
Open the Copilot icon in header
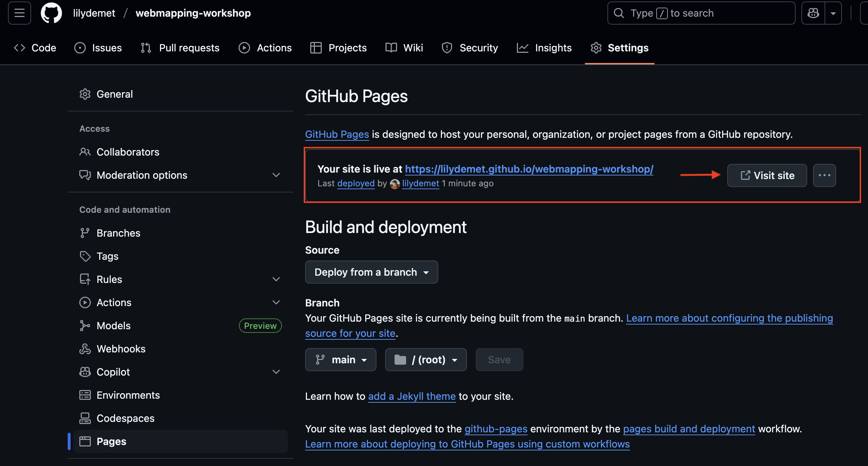813,13
